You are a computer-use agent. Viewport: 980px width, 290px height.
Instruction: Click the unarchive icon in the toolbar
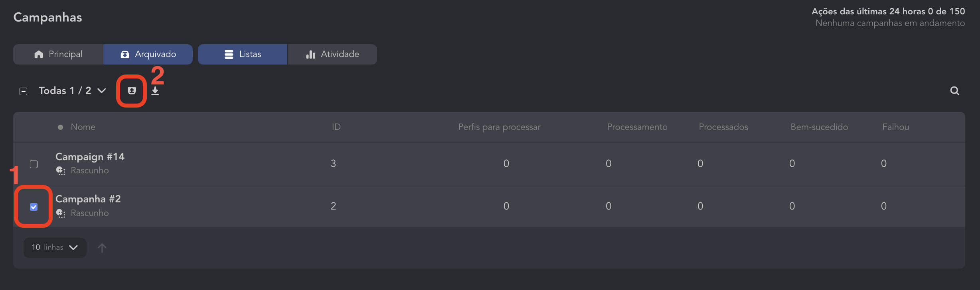coord(132,91)
